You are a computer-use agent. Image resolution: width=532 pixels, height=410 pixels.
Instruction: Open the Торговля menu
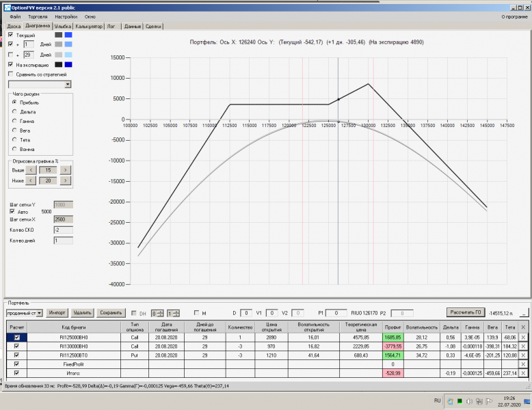click(x=38, y=16)
